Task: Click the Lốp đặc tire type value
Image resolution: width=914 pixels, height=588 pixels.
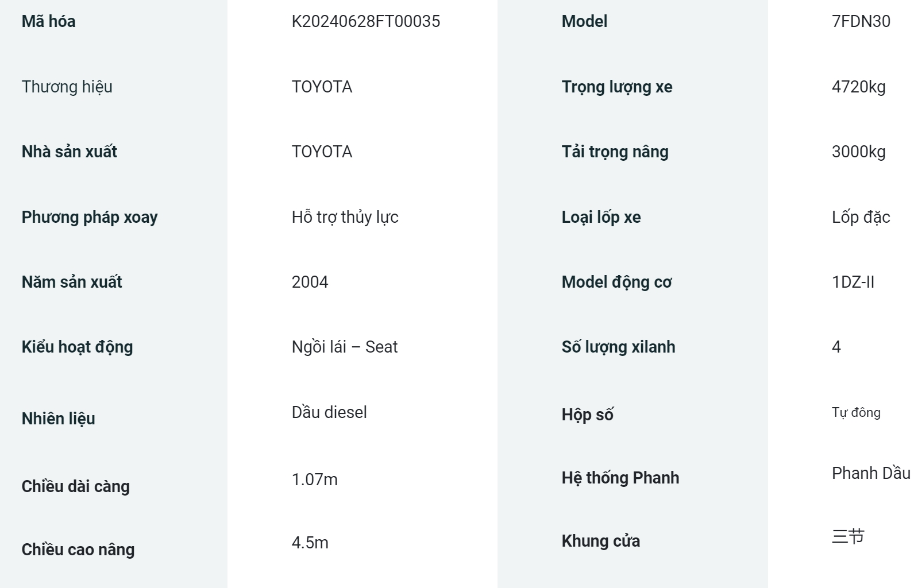Action: [861, 217]
